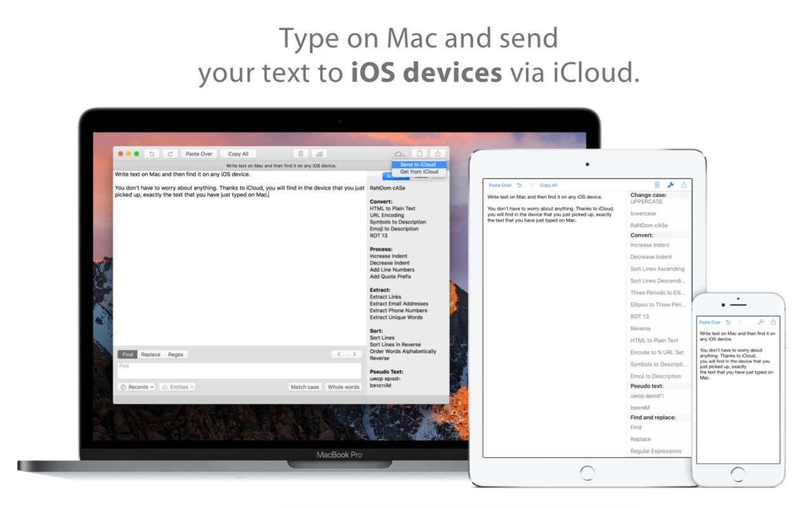Tap the undo icon on the iPhone
The height and width of the screenshot is (508, 812).
(x=728, y=322)
